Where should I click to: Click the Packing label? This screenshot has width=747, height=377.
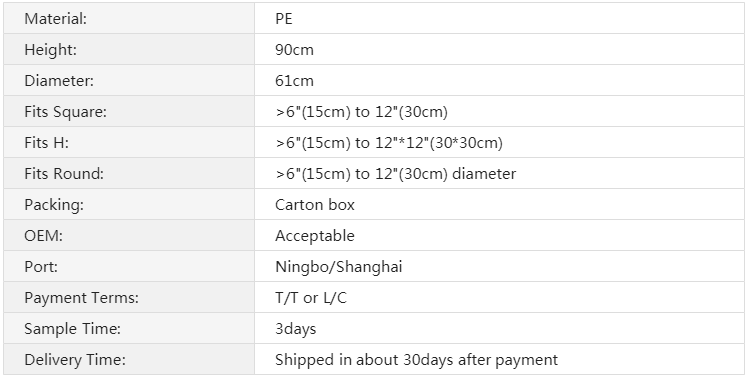point(54,204)
